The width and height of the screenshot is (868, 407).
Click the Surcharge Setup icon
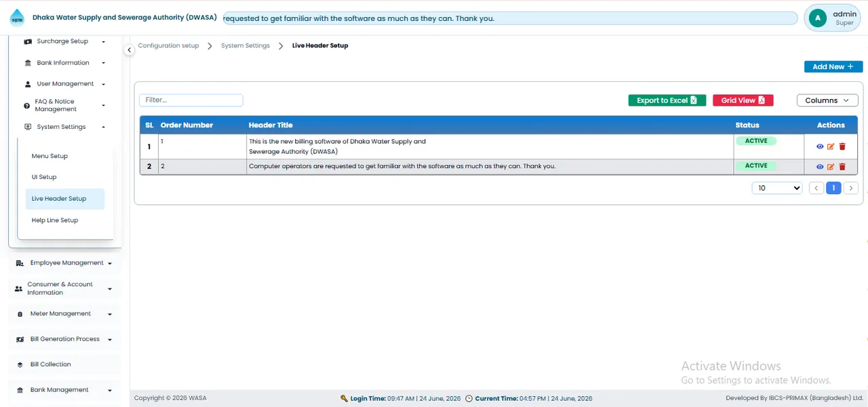pyautogui.click(x=28, y=41)
